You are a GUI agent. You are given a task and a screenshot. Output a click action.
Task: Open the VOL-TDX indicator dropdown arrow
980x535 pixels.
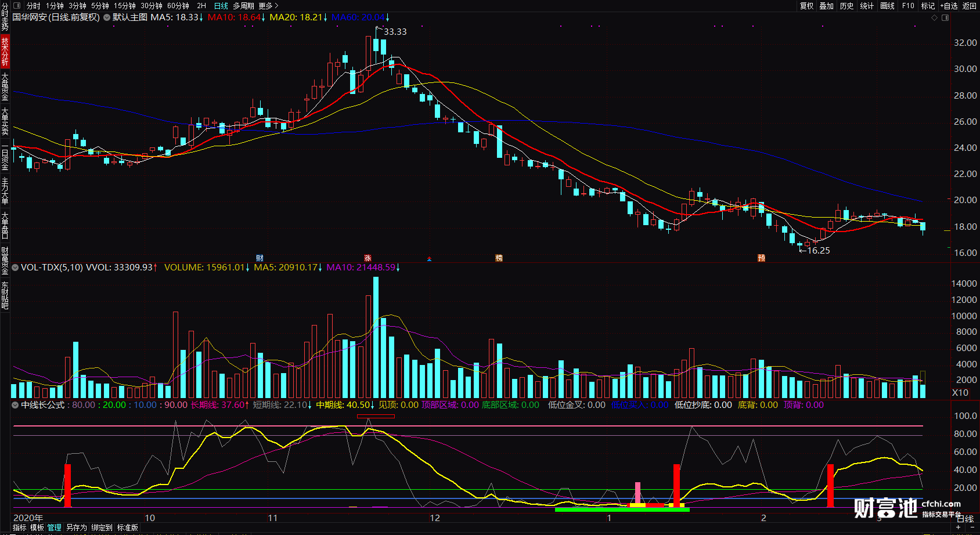click(16, 267)
